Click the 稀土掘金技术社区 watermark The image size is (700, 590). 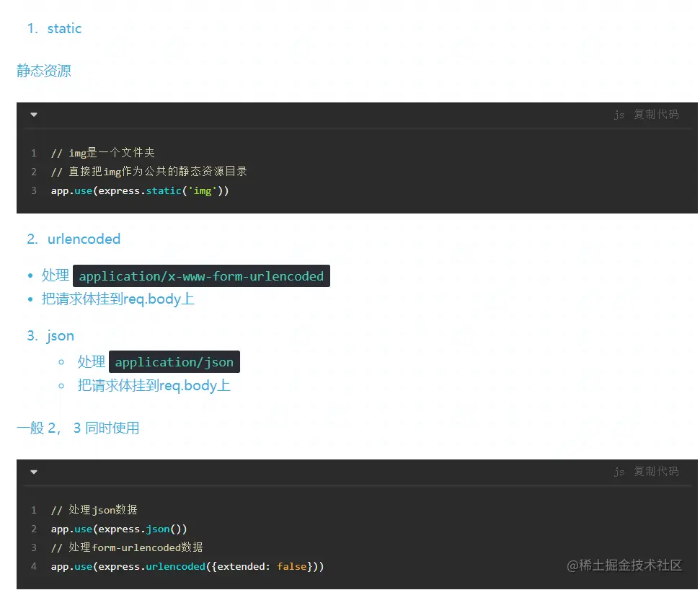point(624,565)
